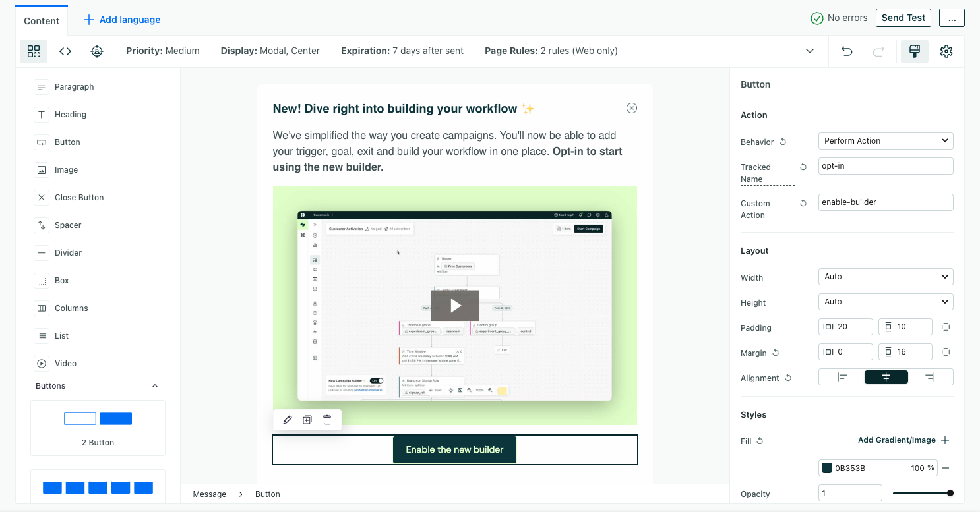This screenshot has height=512, width=980.
Task: Reset the Alignment setting
Action: tap(788, 378)
